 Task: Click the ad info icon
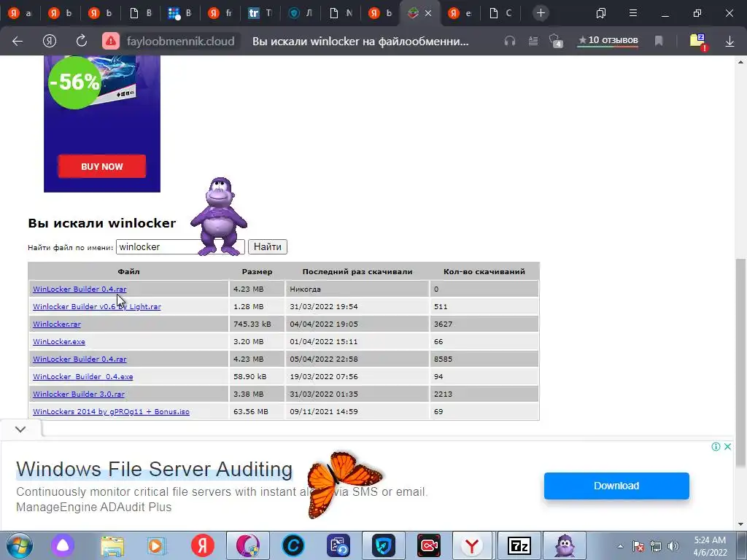tap(716, 447)
